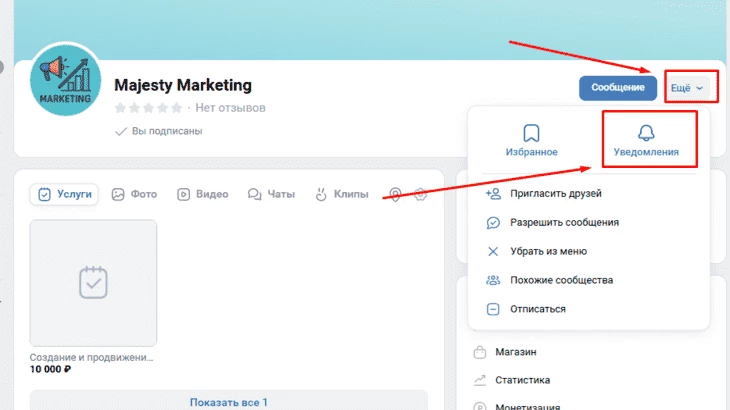The image size is (730, 410).
Task: Click the Магазин shopping bag icon
Action: click(x=480, y=352)
